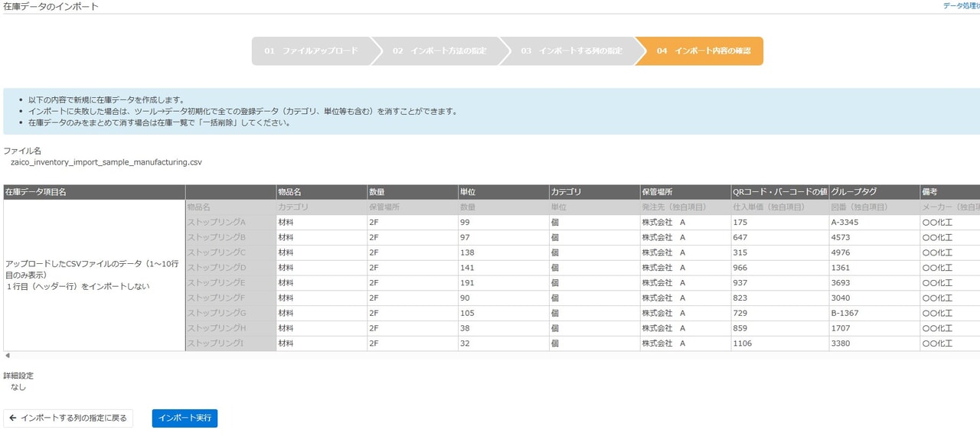The image size is (980, 446).
Task: Click the left scroll arrow below table
Action: (8, 356)
